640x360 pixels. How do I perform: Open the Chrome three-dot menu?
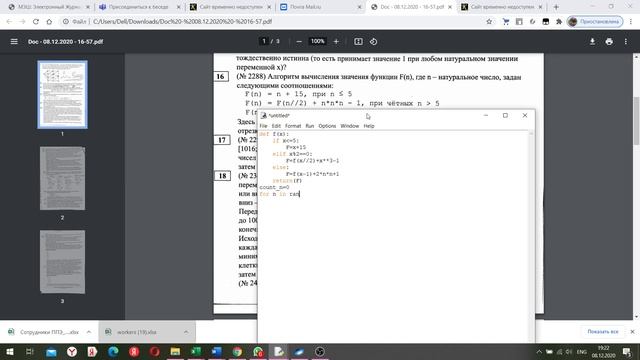tap(632, 22)
